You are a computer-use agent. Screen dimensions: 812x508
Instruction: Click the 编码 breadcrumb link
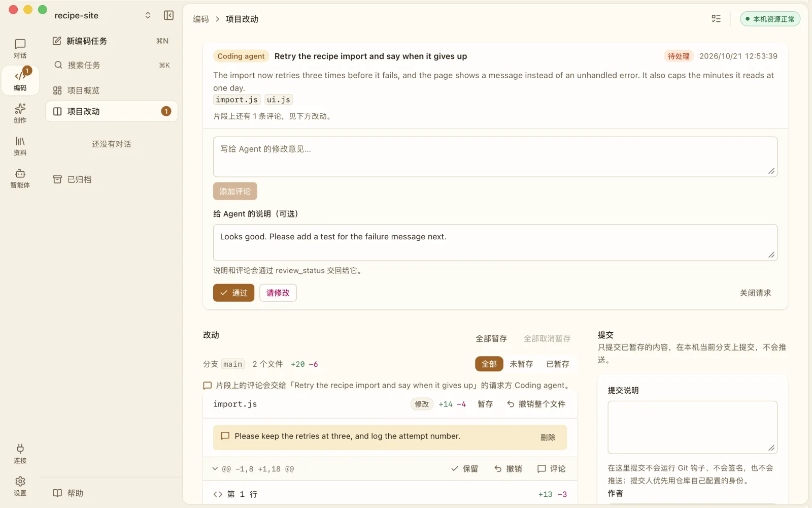201,19
